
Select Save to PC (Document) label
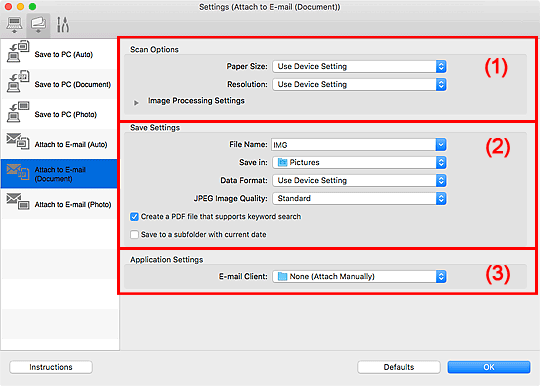pyautogui.click(x=73, y=84)
